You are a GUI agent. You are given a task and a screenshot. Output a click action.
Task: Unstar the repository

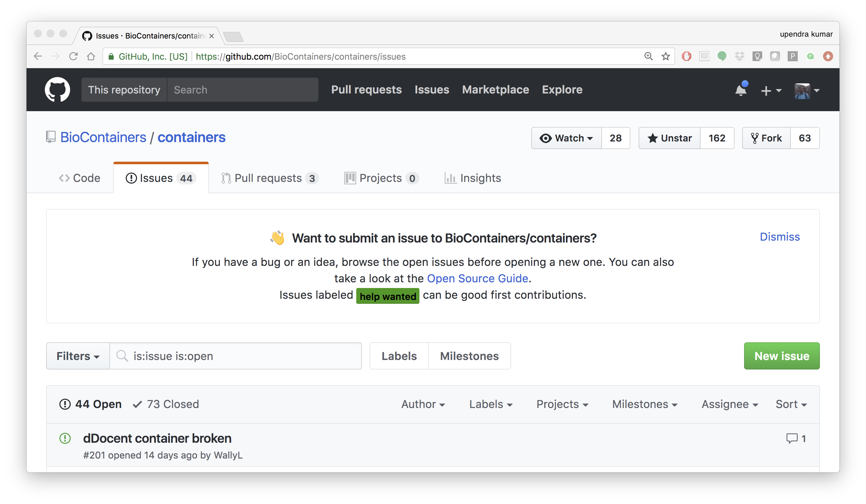(x=670, y=138)
